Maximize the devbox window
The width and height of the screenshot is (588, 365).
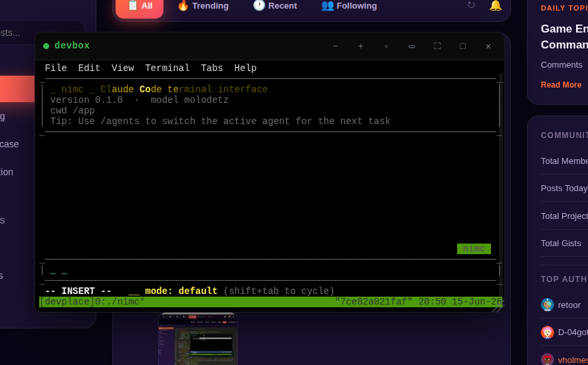(462, 46)
